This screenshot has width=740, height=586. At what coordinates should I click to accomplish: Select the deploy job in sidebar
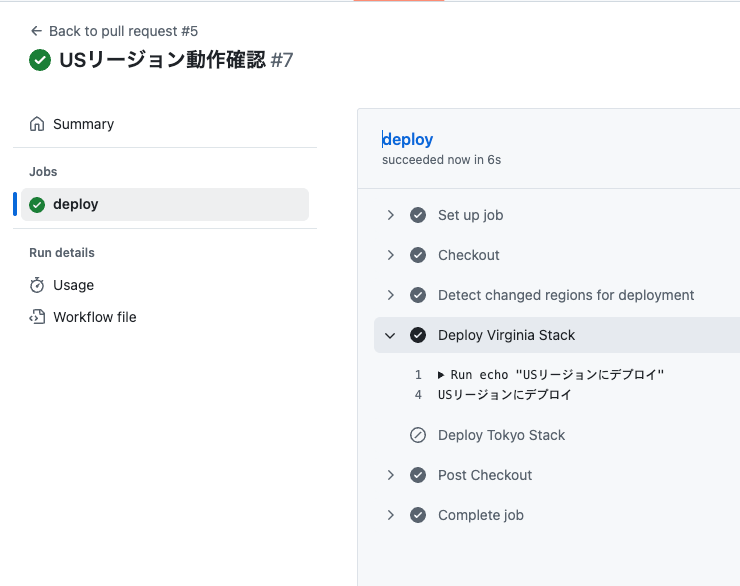click(76, 204)
